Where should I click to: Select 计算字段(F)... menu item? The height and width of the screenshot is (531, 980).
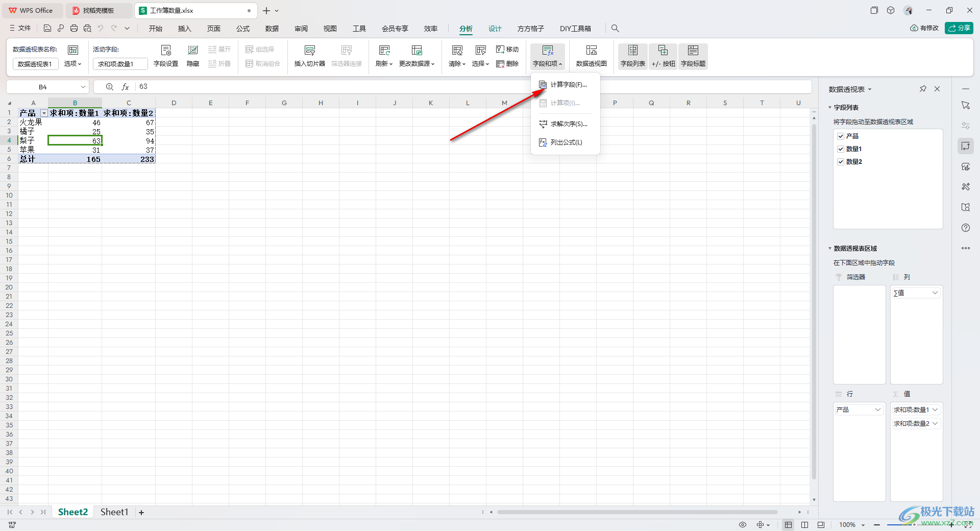click(x=565, y=85)
